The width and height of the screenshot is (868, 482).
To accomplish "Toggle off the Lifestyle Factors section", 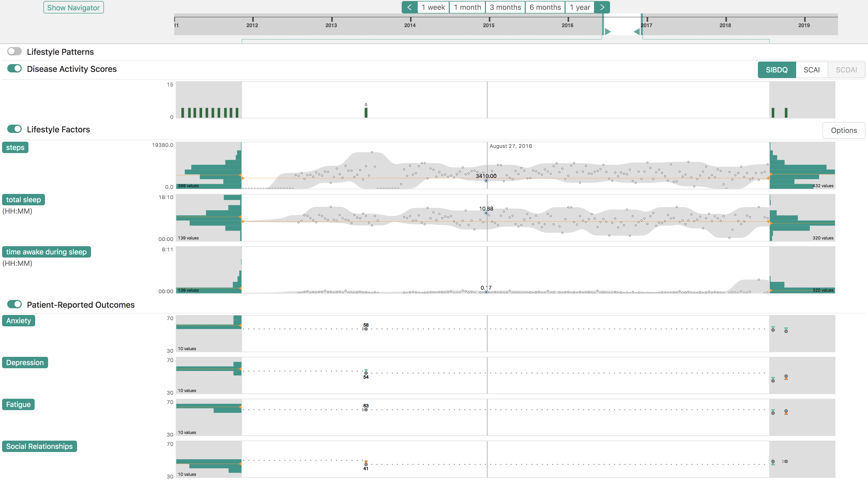I will [x=15, y=129].
